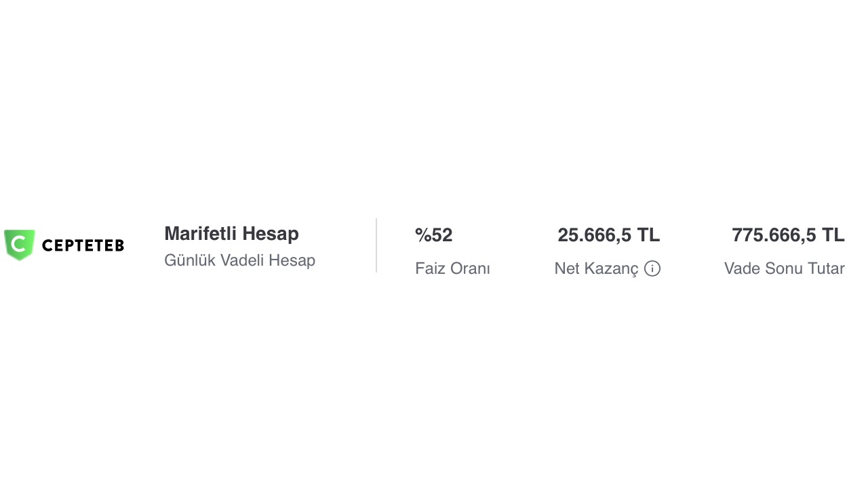Screen dimensions: 868x488
Task: Show the net earnings tooltip via circled i
Action: coord(652,268)
